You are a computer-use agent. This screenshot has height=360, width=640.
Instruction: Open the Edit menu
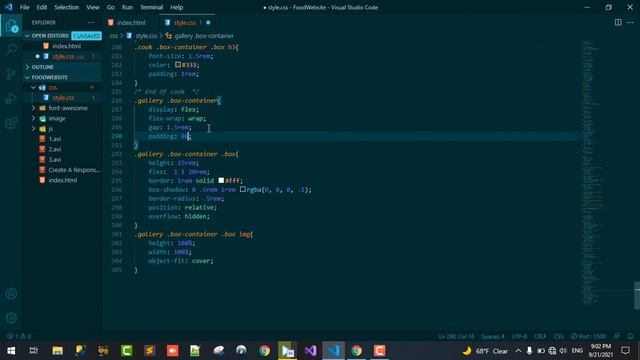(x=42, y=7)
